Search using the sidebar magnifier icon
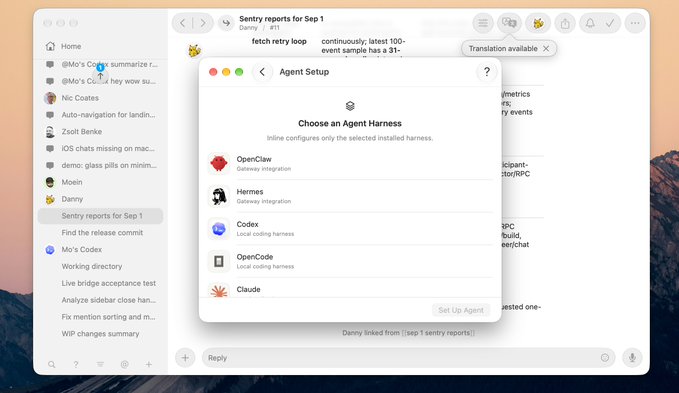 [x=52, y=364]
